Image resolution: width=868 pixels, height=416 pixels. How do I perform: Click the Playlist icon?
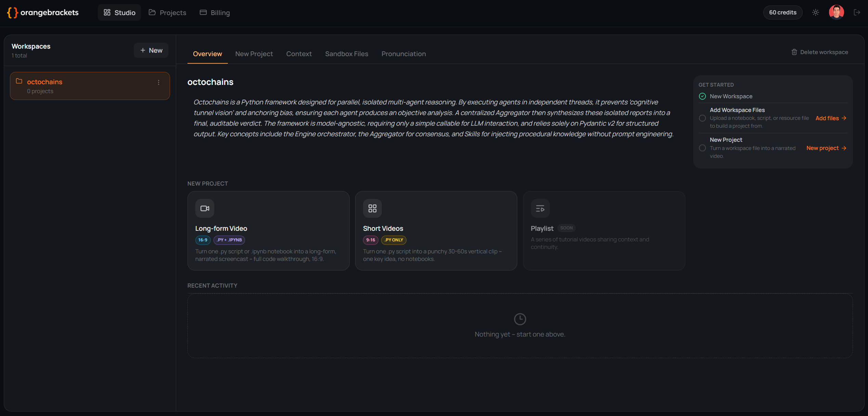tap(540, 208)
